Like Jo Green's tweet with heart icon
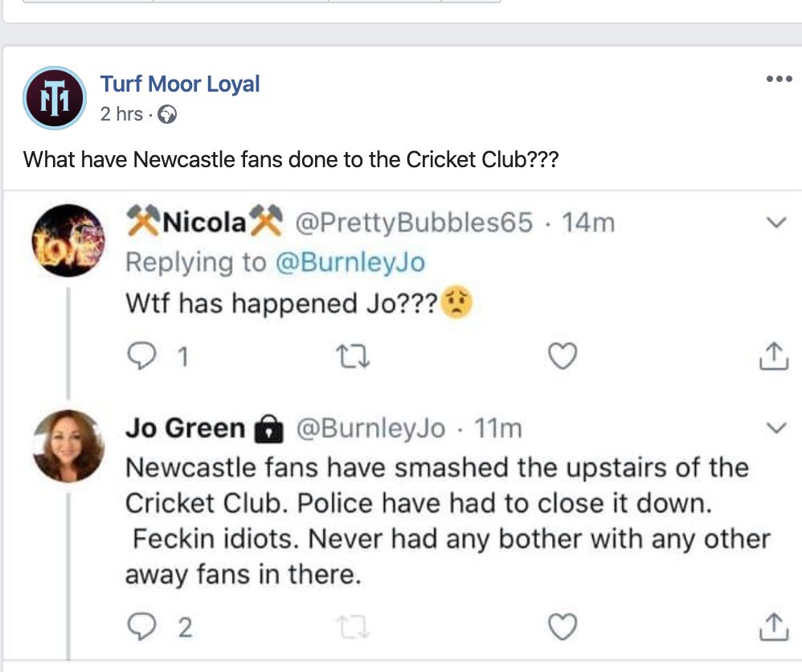 click(x=563, y=626)
